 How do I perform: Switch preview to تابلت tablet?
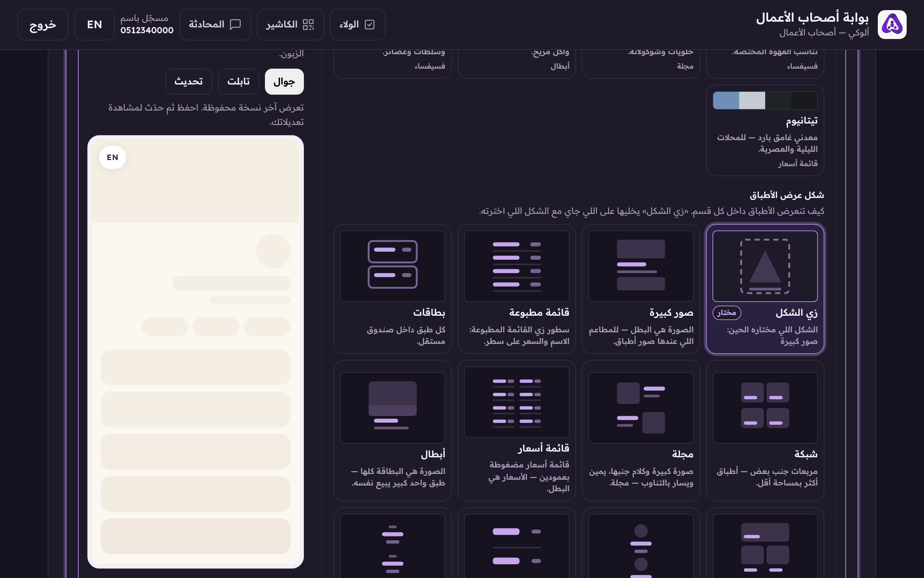(238, 81)
